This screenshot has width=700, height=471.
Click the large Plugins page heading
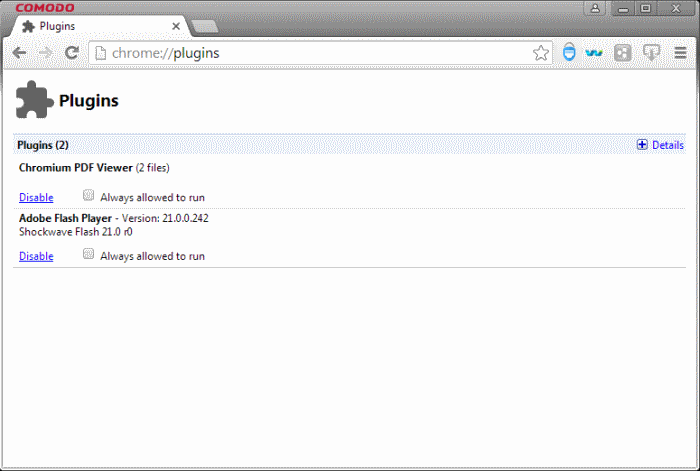(89, 101)
